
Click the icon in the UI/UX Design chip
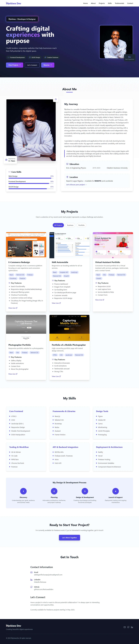(30, 58)
